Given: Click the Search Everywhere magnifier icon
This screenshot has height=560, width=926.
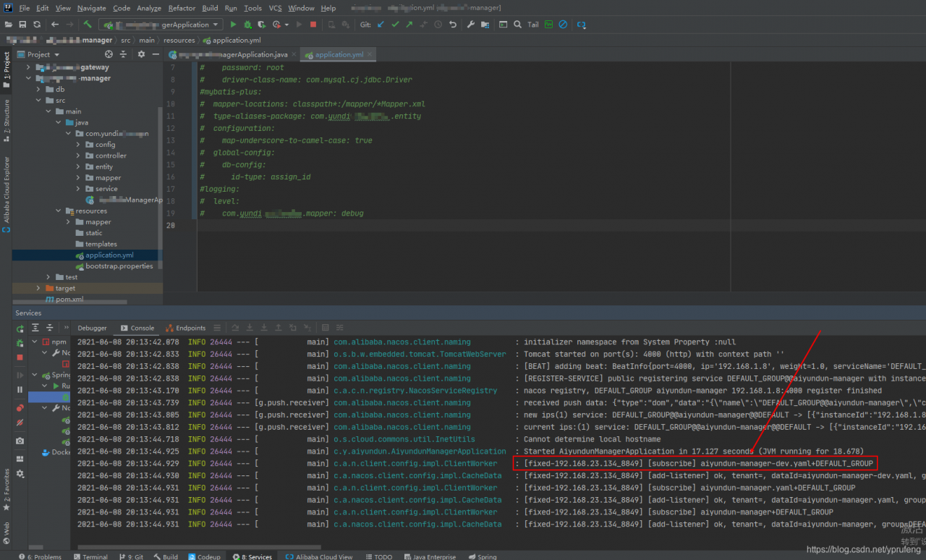Looking at the screenshot, I should pos(518,25).
